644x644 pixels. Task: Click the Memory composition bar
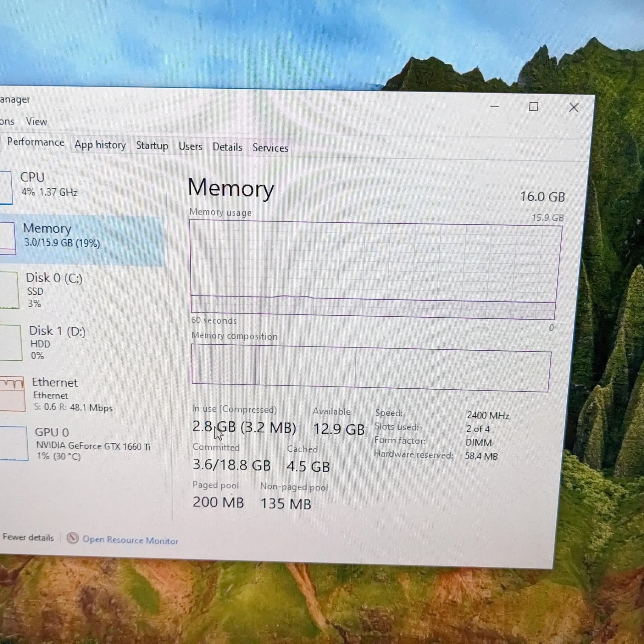click(x=371, y=368)
